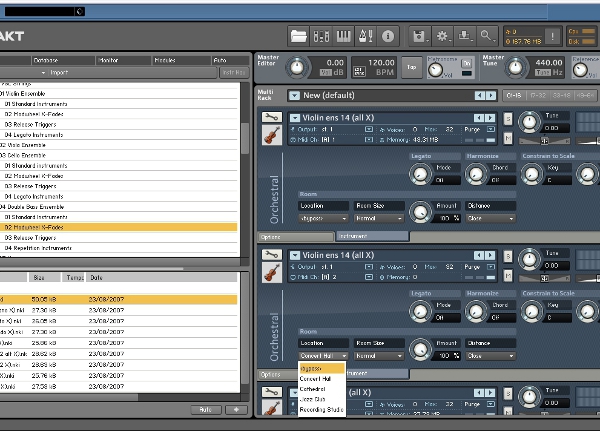
Task: Click the first instrument's violin picture
Action: pos(272,135)
